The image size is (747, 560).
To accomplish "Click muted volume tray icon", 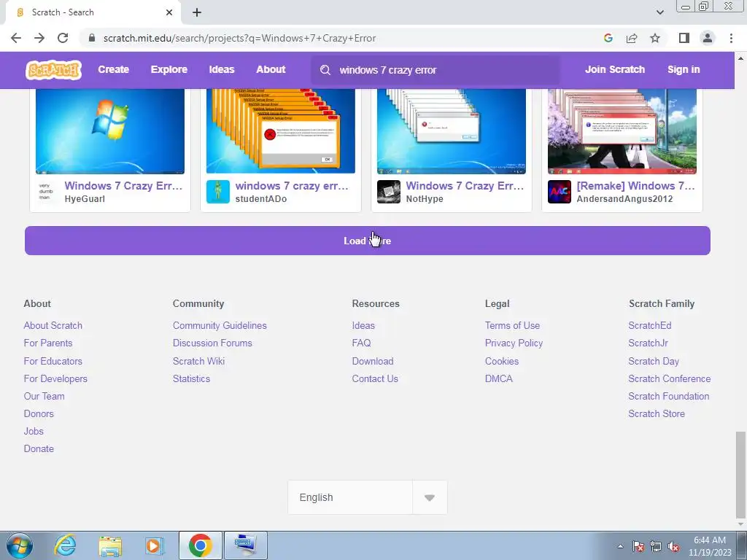I will 673,546.
